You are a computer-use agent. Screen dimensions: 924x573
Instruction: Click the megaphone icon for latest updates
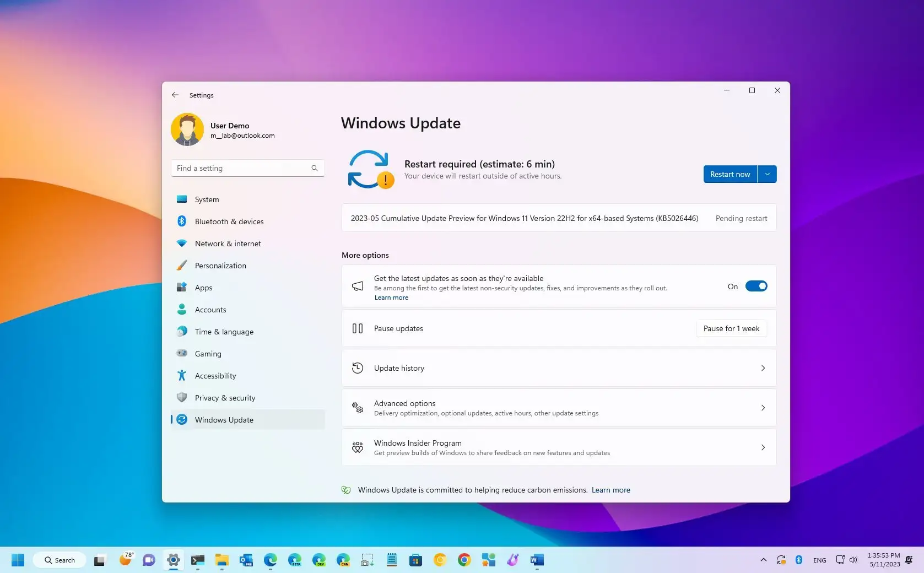358,286
